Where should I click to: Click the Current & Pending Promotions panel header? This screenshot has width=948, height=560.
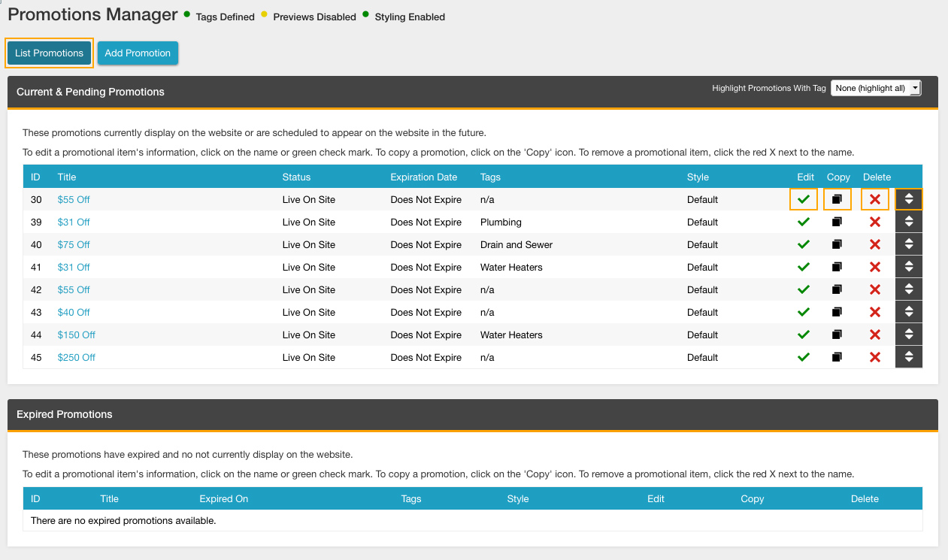coord(90,92)
